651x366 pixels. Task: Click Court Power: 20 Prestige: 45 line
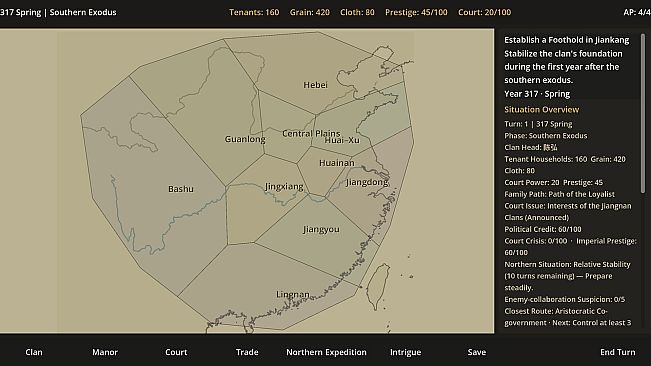(553, 182)
